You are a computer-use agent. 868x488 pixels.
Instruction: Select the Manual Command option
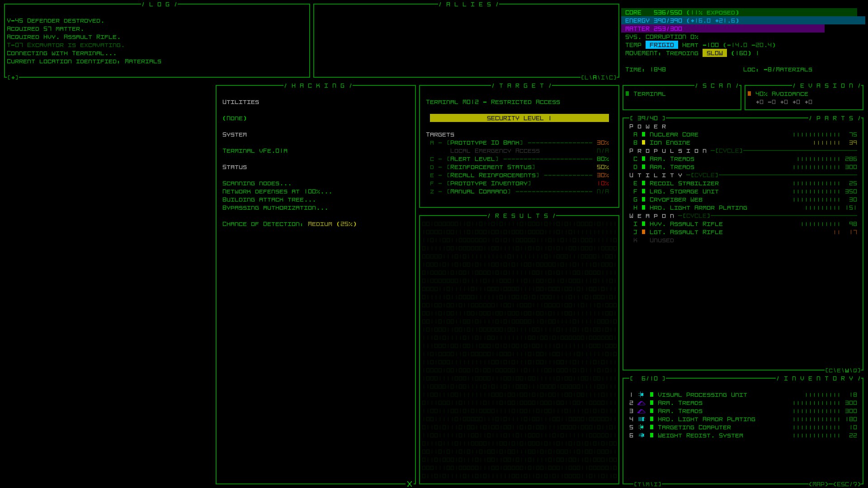click(x=519, y=192)
